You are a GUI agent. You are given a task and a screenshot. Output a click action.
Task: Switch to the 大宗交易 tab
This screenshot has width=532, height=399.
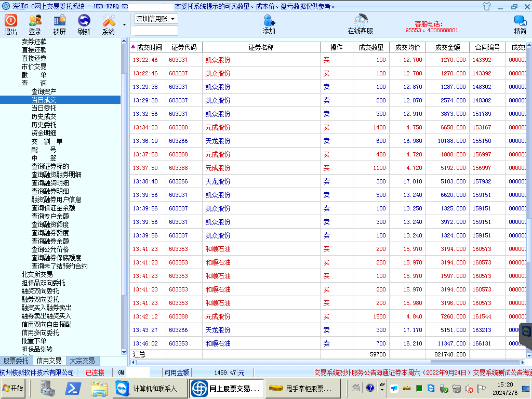point(82,361)
